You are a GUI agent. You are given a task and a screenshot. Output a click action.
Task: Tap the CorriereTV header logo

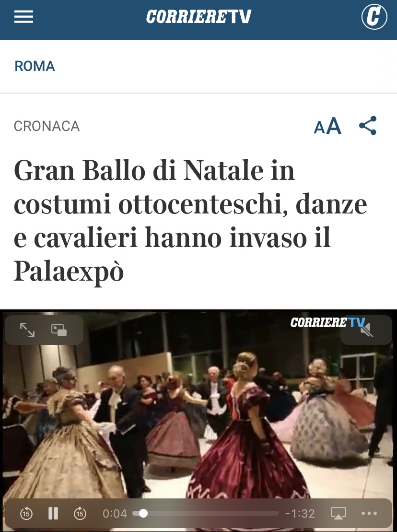coord(198,17)
